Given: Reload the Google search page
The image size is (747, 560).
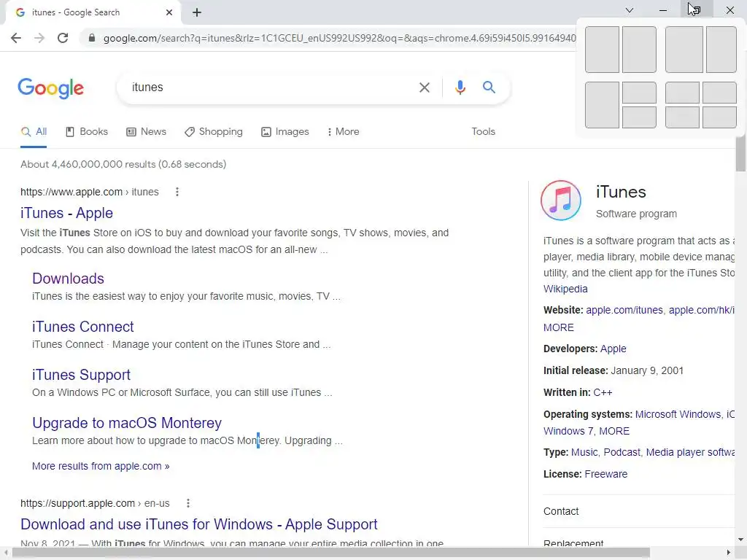Looking at the screenshot, I should pyautogui.click(x=63, y=38).
